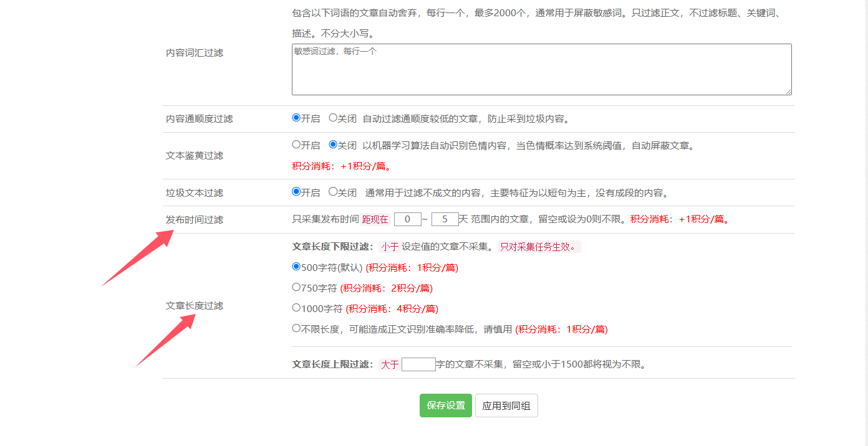Select 关闭 for 文本鉴黄过滤
This screenshot has height=446, width=868.
click(333, 145)
